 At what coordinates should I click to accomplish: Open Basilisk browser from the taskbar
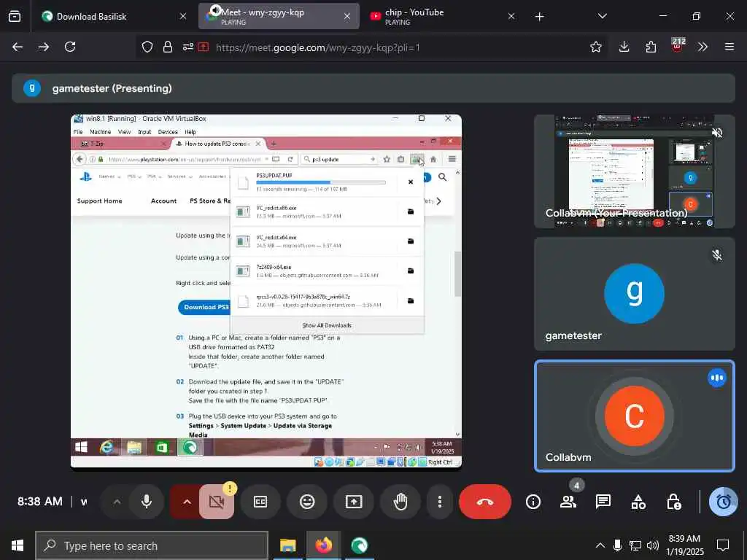click(x=359, y=545)
